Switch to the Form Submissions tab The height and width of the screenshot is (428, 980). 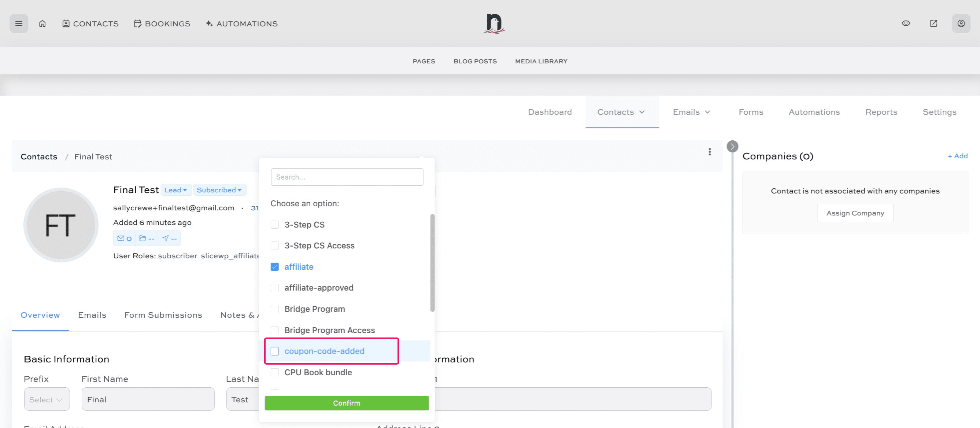tap(163, 315)
